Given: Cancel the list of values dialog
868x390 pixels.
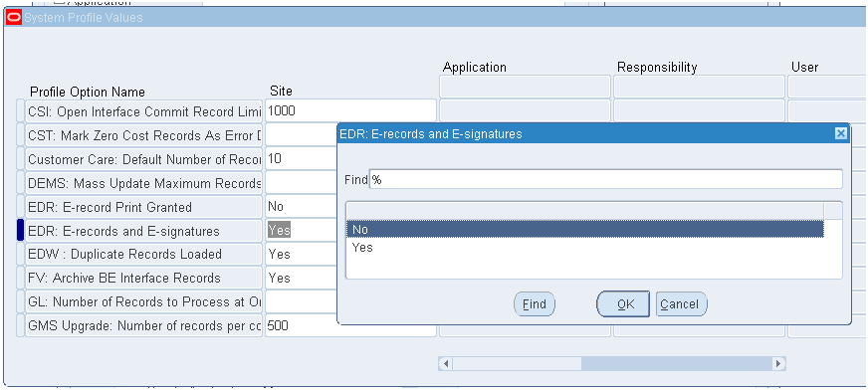Looking at the screenshot, I should point(682,304).
